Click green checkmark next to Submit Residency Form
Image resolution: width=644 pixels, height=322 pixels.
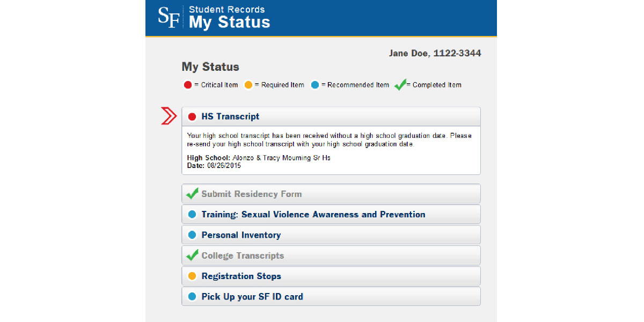coord(192,193)
